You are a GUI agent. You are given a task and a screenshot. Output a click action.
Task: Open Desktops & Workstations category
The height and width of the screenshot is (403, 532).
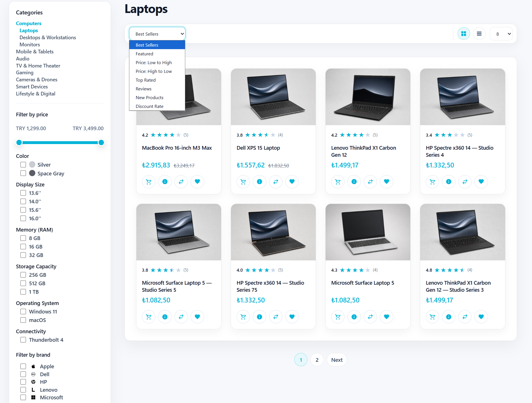pos(48,38)
